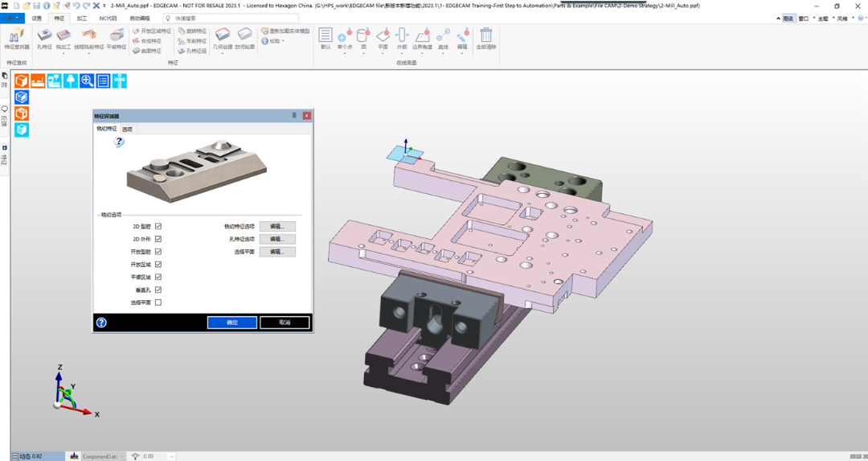Click 全部清除 trash can icon

click(x=486, y=39)
